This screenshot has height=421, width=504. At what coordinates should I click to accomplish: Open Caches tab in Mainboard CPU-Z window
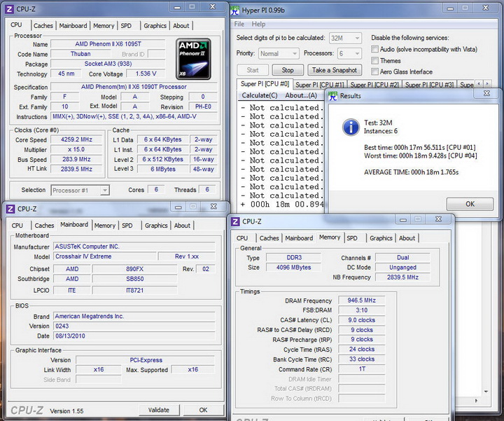tap(44, 226)
